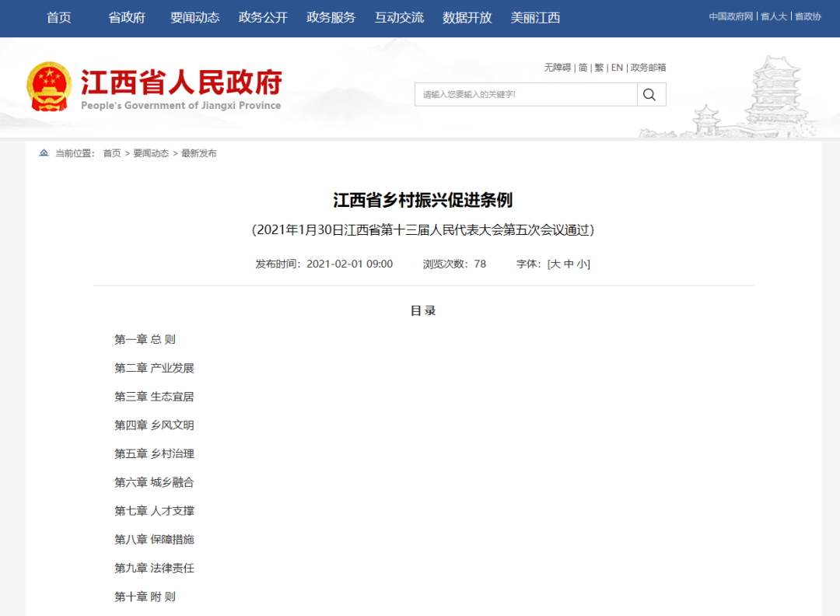Switch site language to EN

617,68
